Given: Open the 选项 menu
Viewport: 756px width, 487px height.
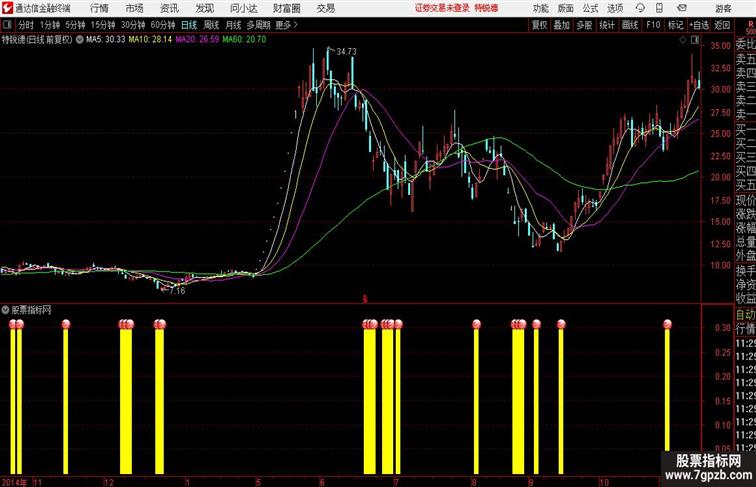Looking at the screenshot, I should [615, 8].
